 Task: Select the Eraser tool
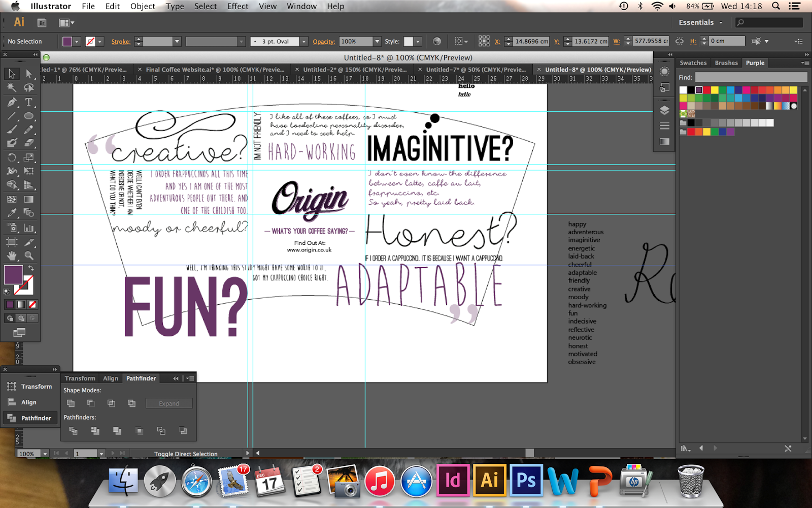point(29,143)
